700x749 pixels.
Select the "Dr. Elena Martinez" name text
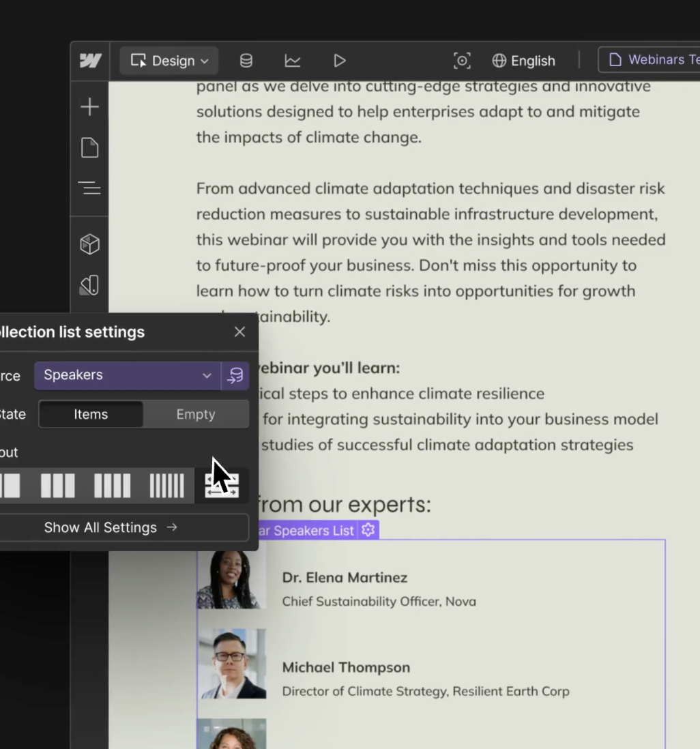coord(345,578)
